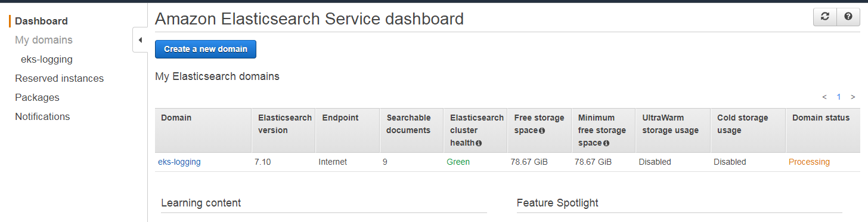
Task: Select page 1 in pagination
Action: 839,97
